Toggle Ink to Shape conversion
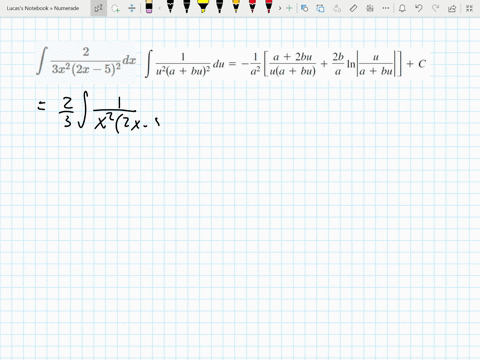Image resolution: width=480 pixels, height=360 pixels. tap(320, 8)
